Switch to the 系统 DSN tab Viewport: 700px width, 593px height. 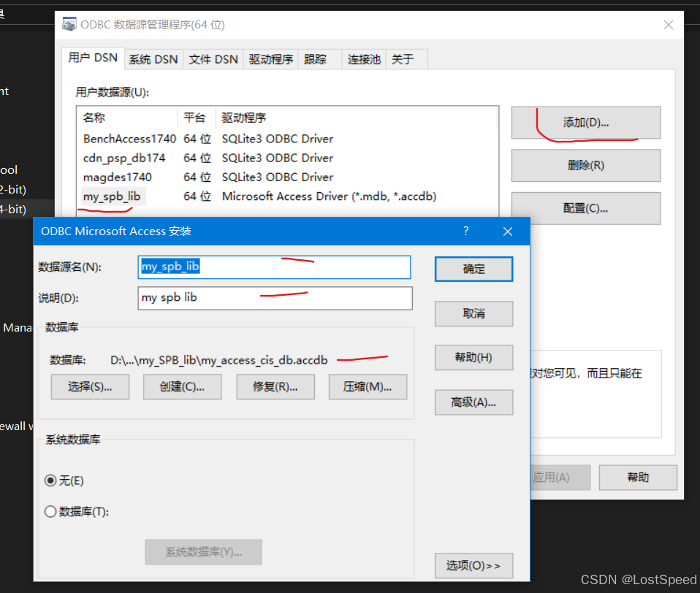pyautogui.click(x=153, y=59)
